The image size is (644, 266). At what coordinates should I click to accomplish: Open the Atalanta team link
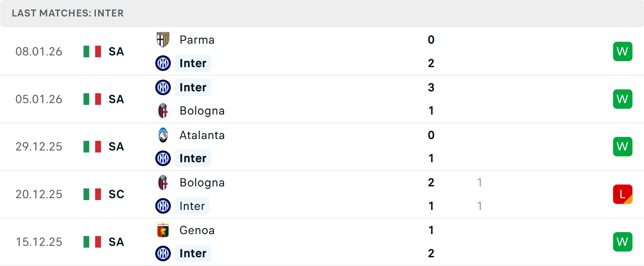(x=202, y=135)
